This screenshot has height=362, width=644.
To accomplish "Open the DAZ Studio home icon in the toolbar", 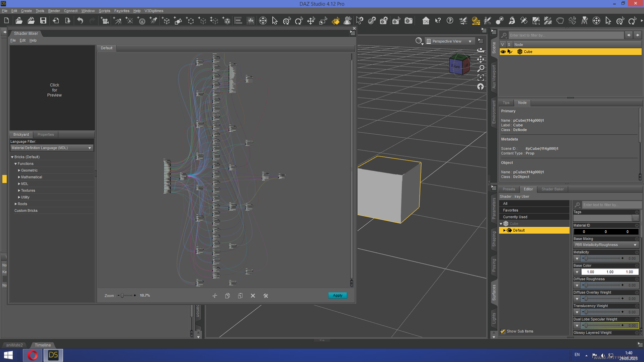I will click(426, 21).
